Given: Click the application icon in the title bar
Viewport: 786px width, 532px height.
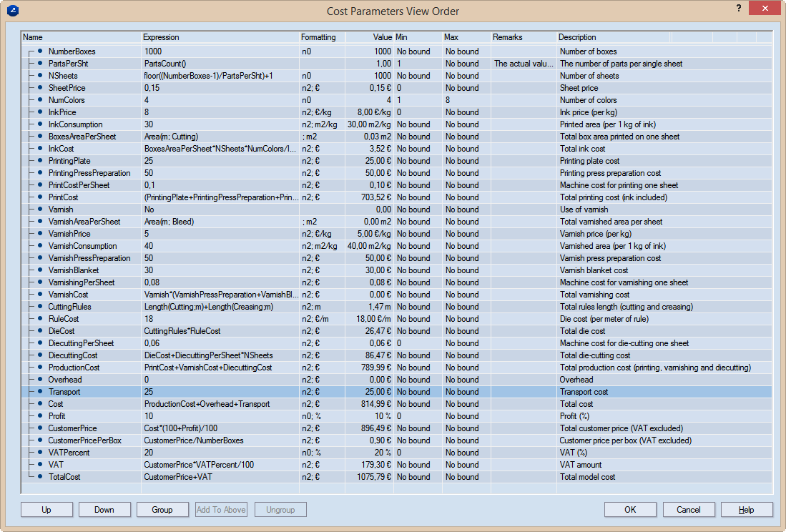Looking at the screenshot, I should coord(12,11).
